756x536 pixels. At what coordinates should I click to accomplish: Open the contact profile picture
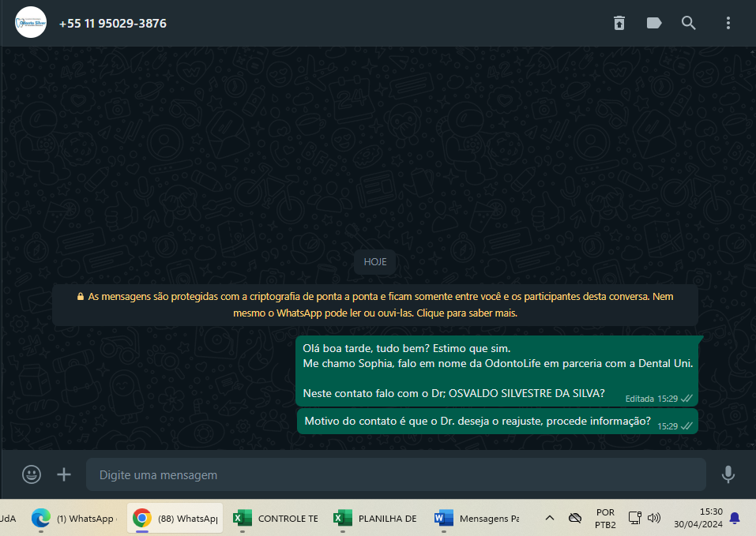[x=31, y=22]
